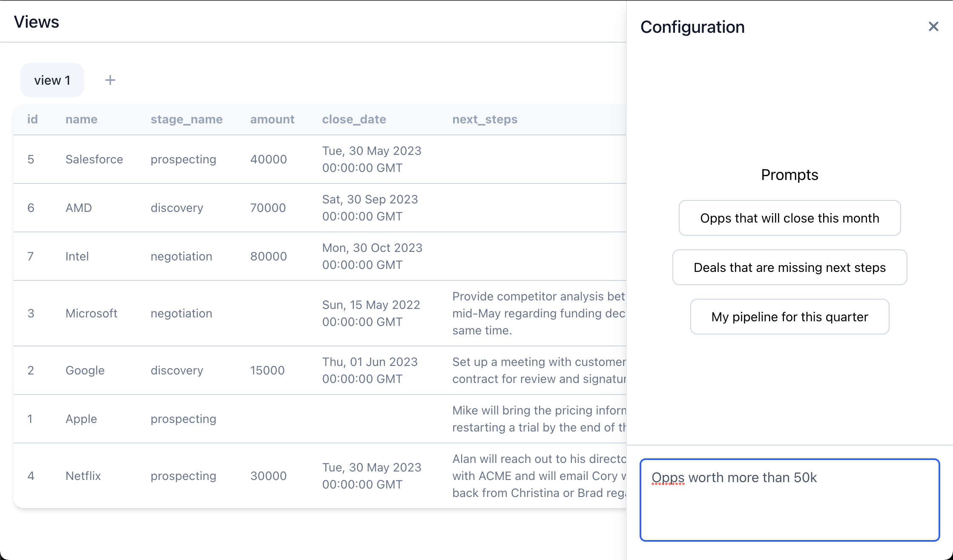Image resolution: width=953 pixels, height=560 pixels.
Task: Open the Microsoft next steps text
Action: pos(538,313)
